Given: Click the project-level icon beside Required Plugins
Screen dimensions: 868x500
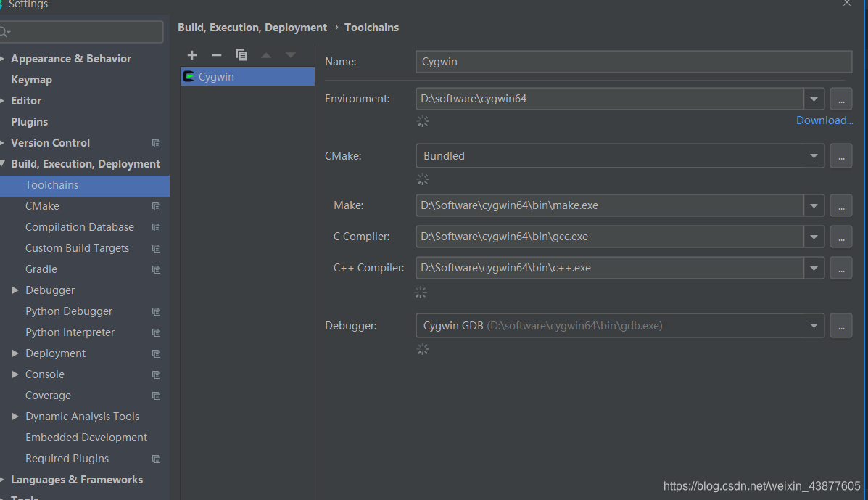Looking at the screenshot, I should pyautogui.click(x=156, y=459).
